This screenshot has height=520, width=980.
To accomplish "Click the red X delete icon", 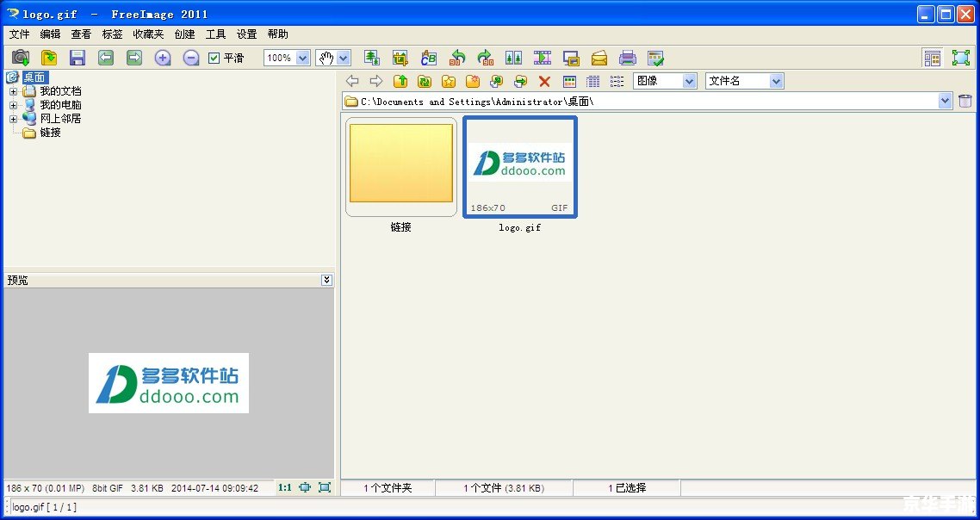I will (544, 81).
